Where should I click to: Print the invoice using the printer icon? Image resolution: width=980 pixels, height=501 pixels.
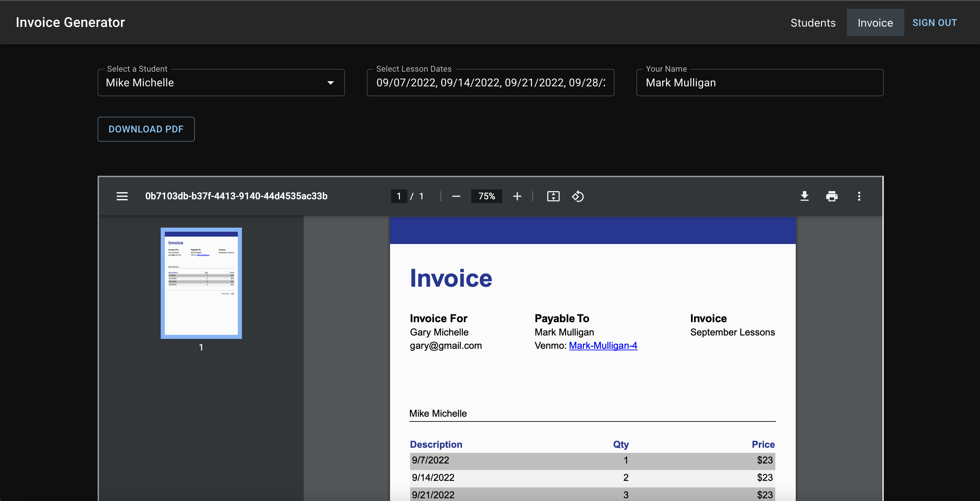pyautogui.click(x=832, y=196)
